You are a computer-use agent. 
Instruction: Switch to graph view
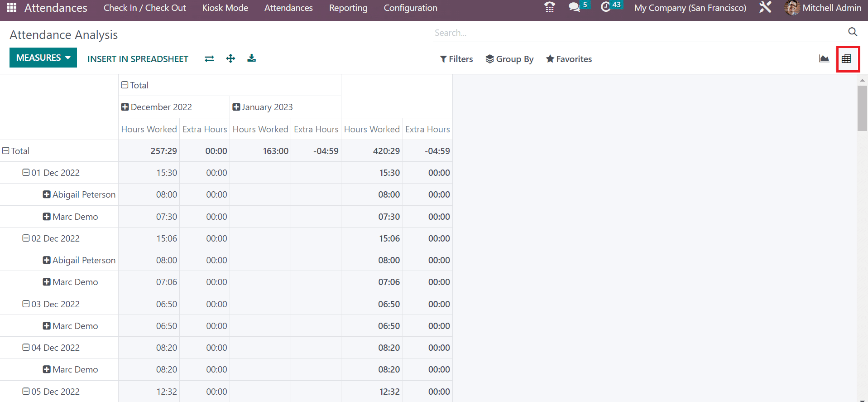[824, 59]
